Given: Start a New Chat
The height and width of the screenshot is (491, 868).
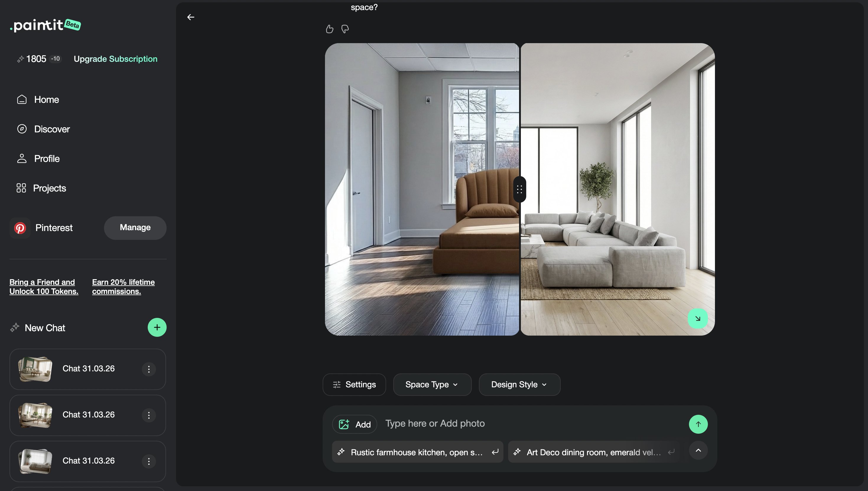Looking at the screenshot, I should pyautogui.click(x=157, y=327).
